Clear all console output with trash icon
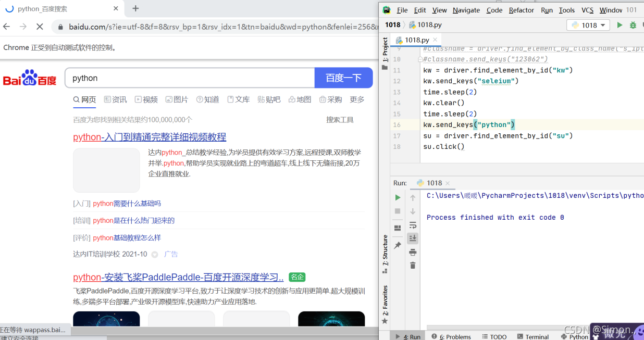The width and height of the screenshot is (644, 340). (x=413, y=266)
